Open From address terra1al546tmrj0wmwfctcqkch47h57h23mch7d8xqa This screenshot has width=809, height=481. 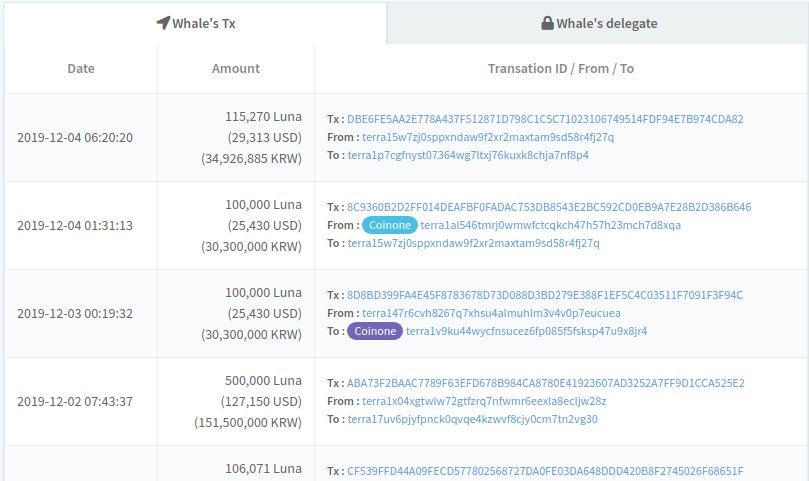coord(551,226)
